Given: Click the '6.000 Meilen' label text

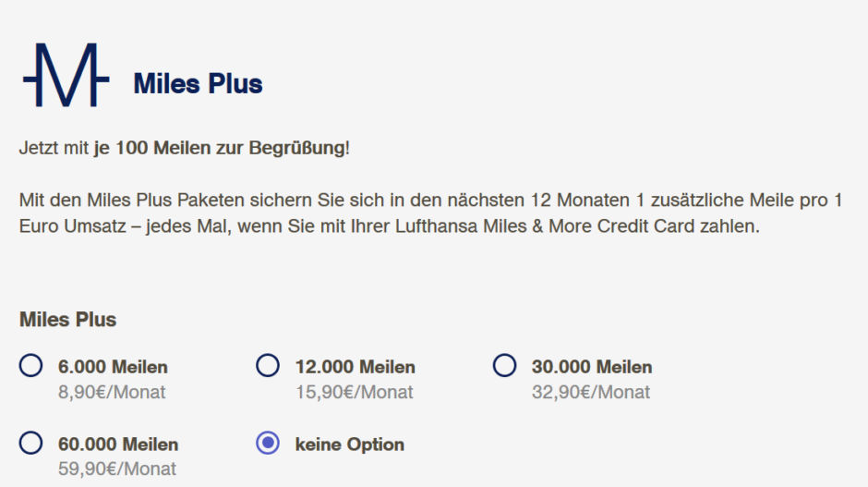Looking at the screenshot, I should click(x=113, y=367).
